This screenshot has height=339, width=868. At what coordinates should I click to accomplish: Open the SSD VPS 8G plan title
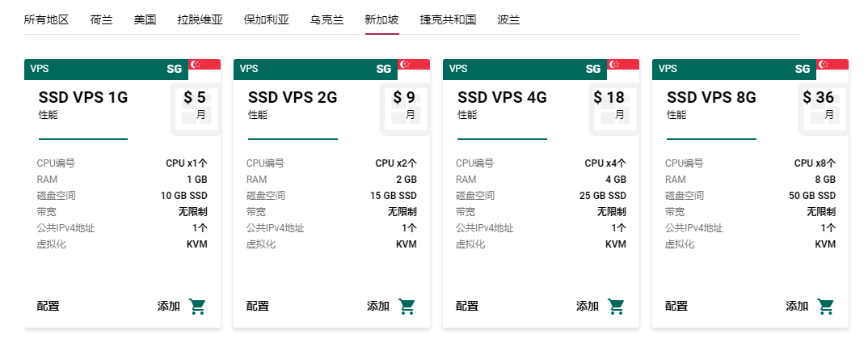click(x=711, y=98)
